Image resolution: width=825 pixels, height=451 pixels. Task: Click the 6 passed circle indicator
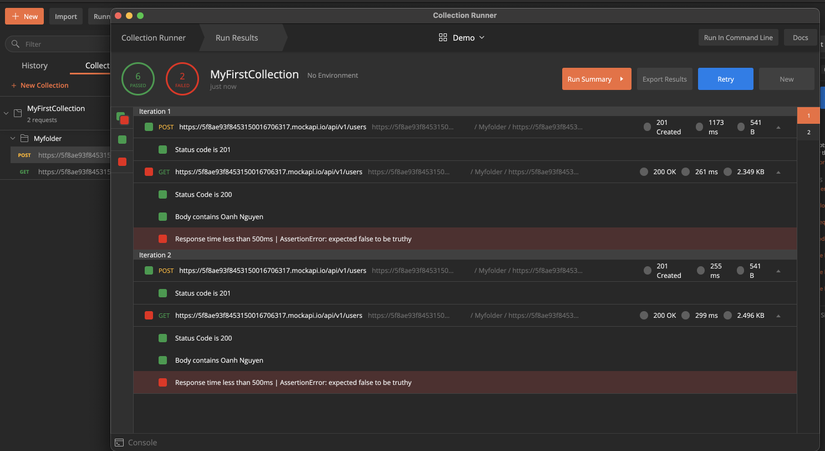(138, 79)
